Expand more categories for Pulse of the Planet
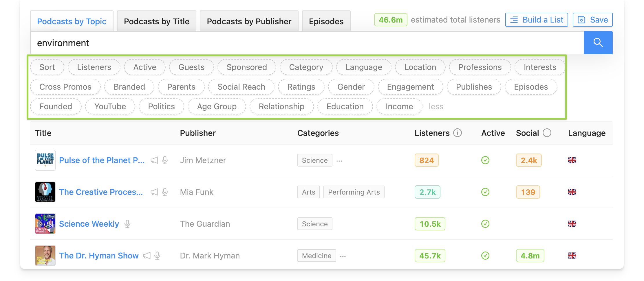Viewport: 644px width, 281px height. [339, 161]
